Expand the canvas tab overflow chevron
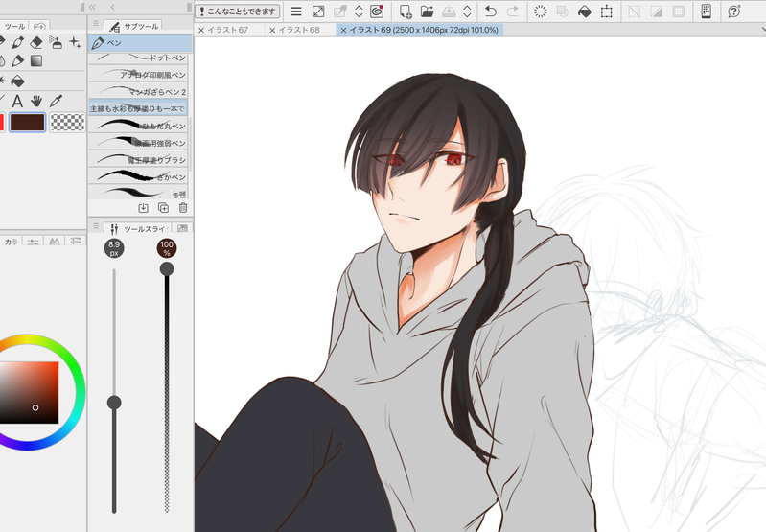Image resolution: width=766 pixels, height=532 pixels. pos(763,30)
